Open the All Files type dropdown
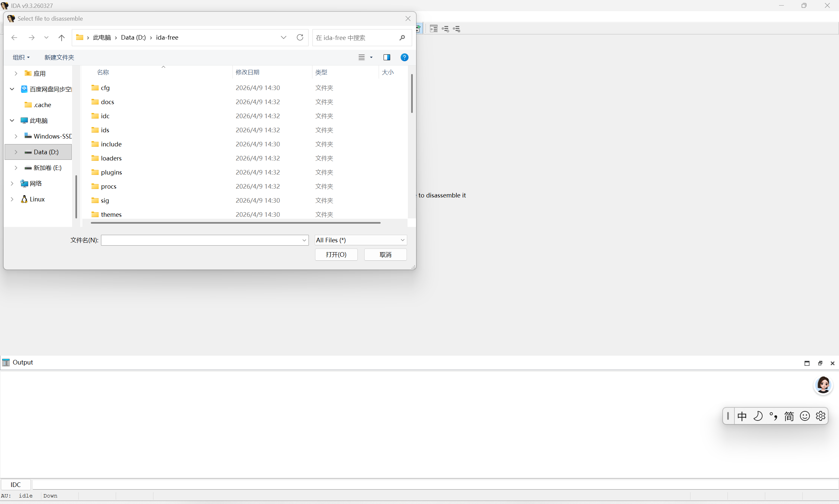The height and width of the screenshot is (504, 839). [x=360, y=240]
